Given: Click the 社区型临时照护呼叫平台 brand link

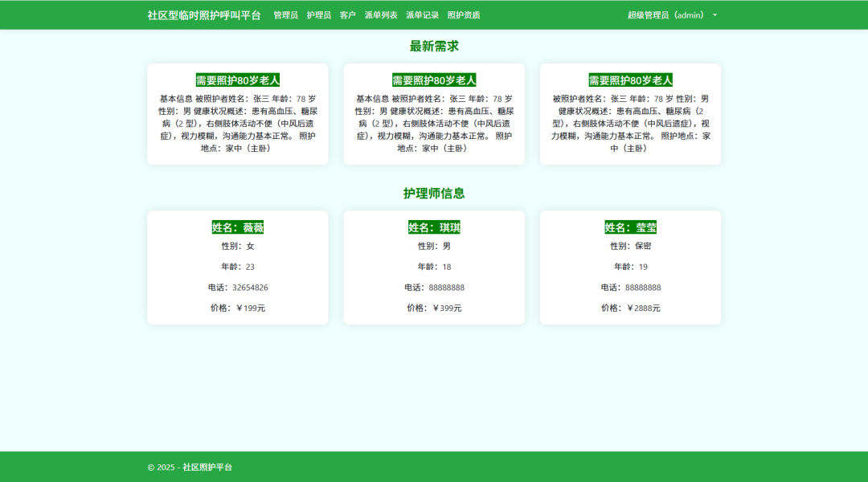Looking at the screenshot, I should [203, 14].
